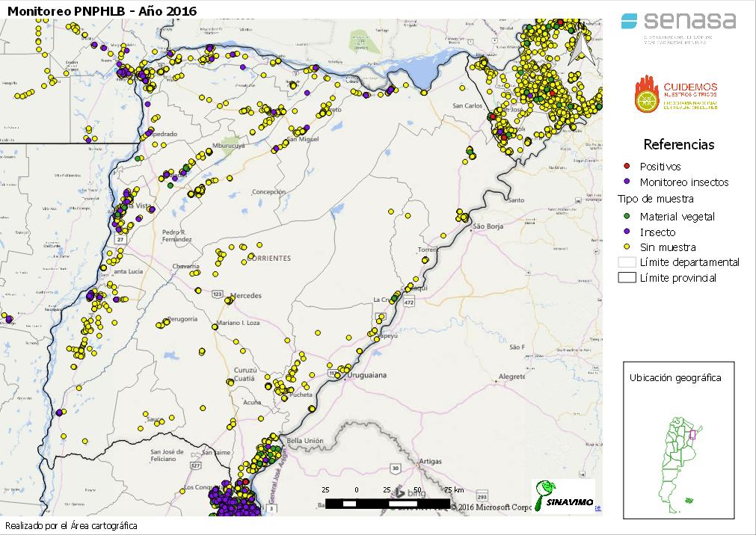Click the SINAVIMO logo
Screen dimensions: 756x535
pos(563,495)
